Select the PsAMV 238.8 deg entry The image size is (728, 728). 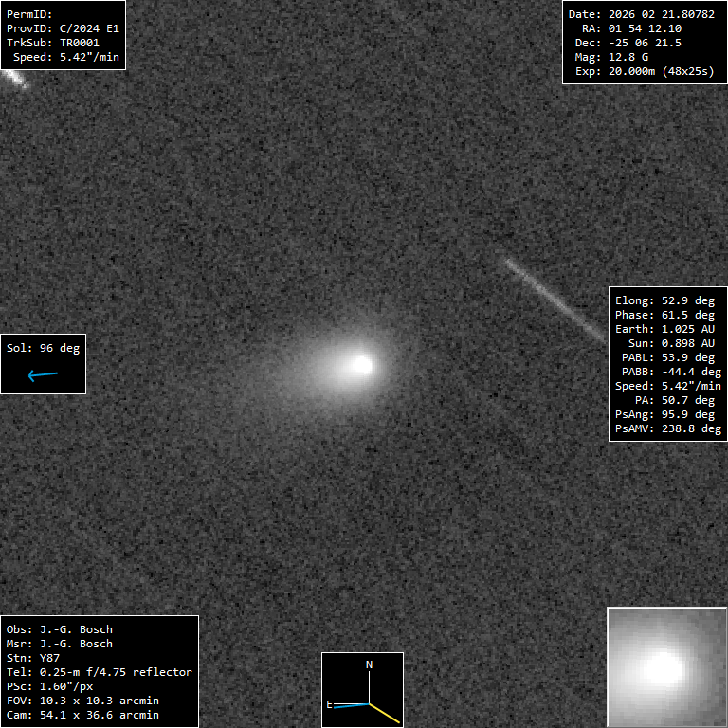click(667, 428)
